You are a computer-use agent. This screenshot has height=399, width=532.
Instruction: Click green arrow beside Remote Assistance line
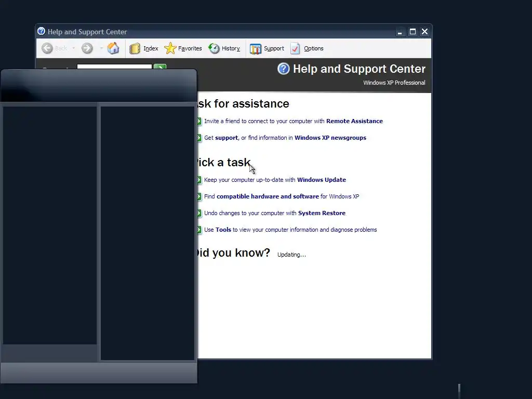(199, 121)
